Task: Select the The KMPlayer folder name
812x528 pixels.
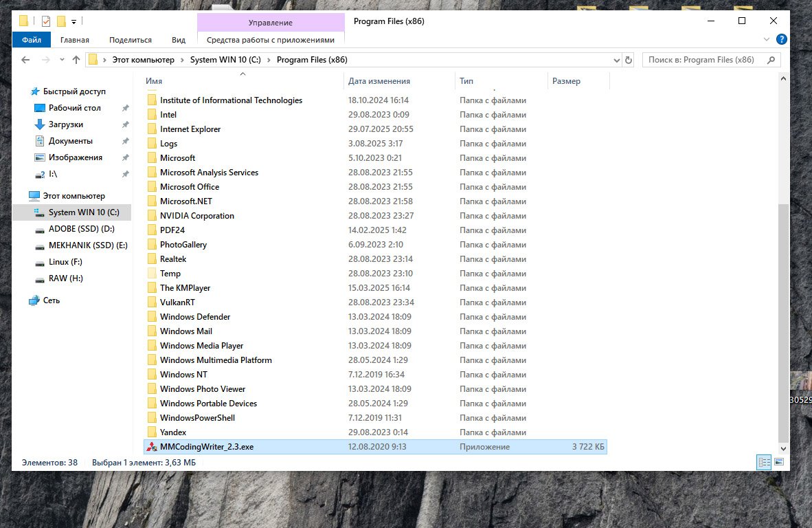Action: tap(185, 288)
